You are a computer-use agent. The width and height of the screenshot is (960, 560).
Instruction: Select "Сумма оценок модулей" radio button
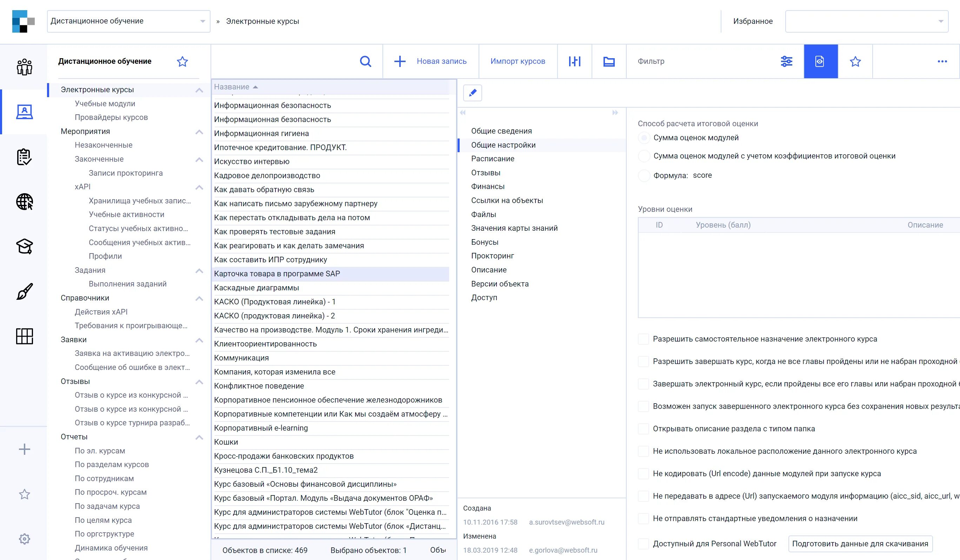tap(644, 138)
